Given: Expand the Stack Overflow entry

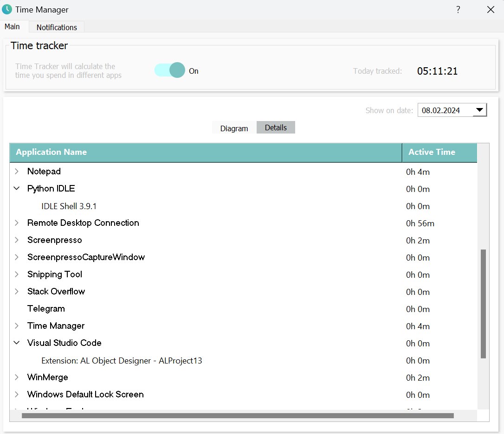Looking at the screenshot, I should (x=17, y=292).
